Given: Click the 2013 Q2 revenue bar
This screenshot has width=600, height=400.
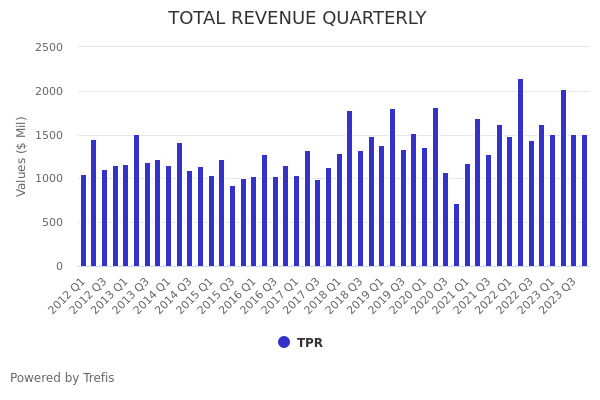Looking at the screenshot, I should point(136,200).
